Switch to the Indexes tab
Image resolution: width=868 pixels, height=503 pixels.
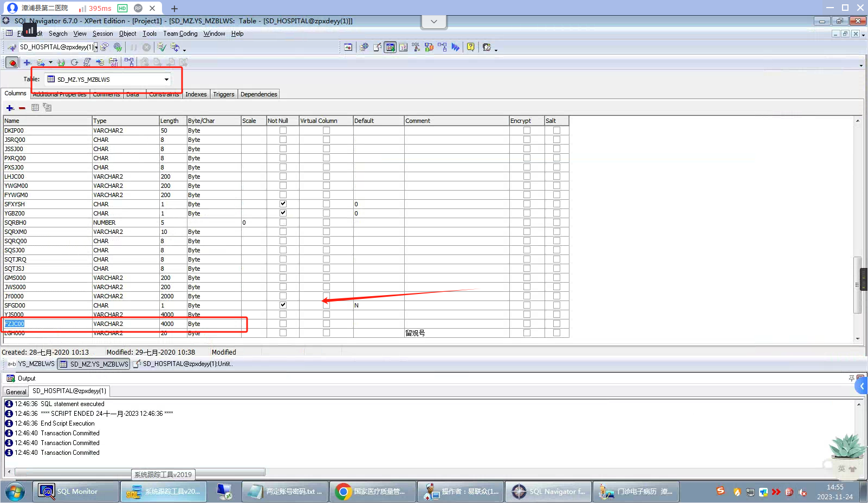(196, 94)
